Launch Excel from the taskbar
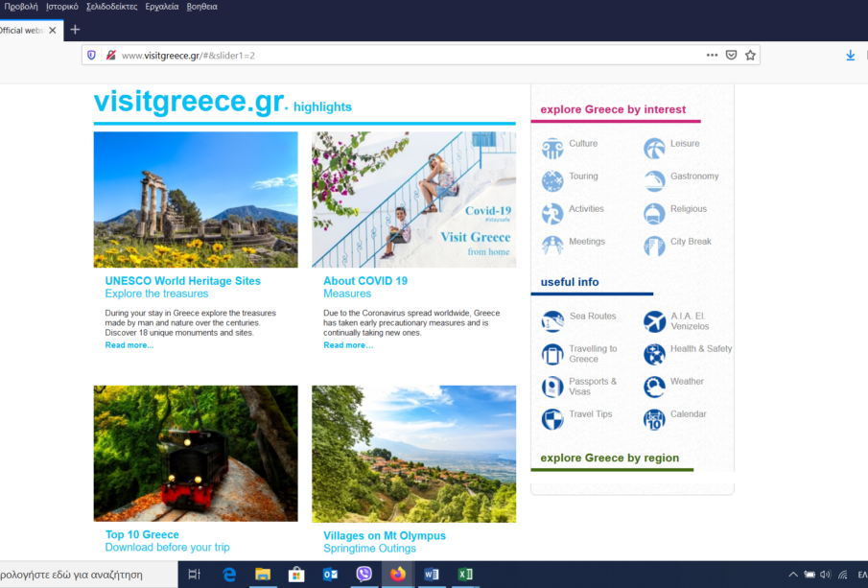 pyautogui.click(x=464, y=575)
